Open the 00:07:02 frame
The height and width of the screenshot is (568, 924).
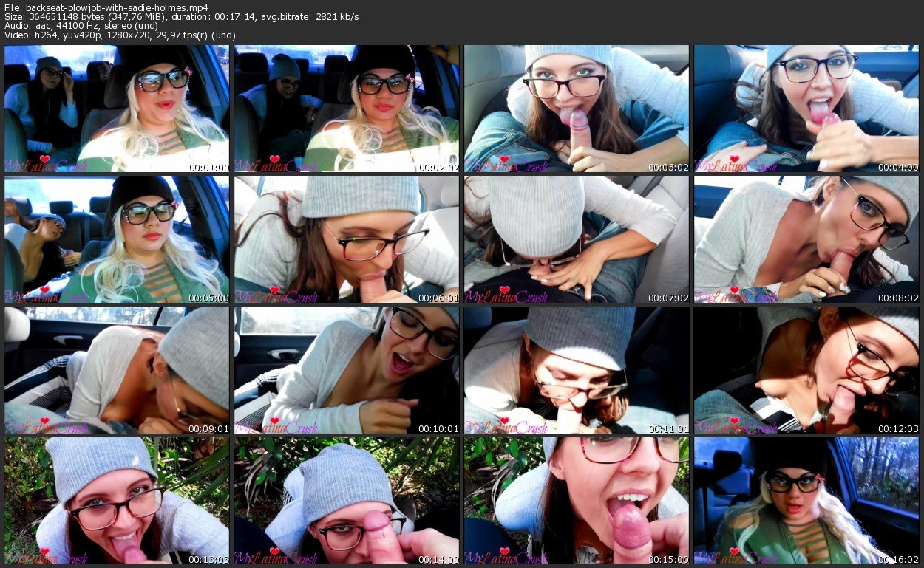pos(577,239)
